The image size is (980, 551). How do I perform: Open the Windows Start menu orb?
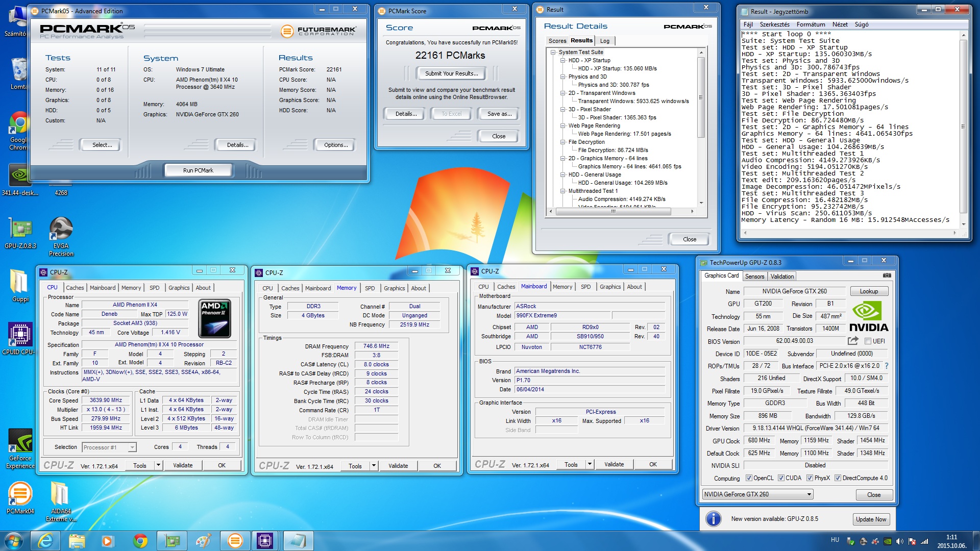click(x=13, y=541)
